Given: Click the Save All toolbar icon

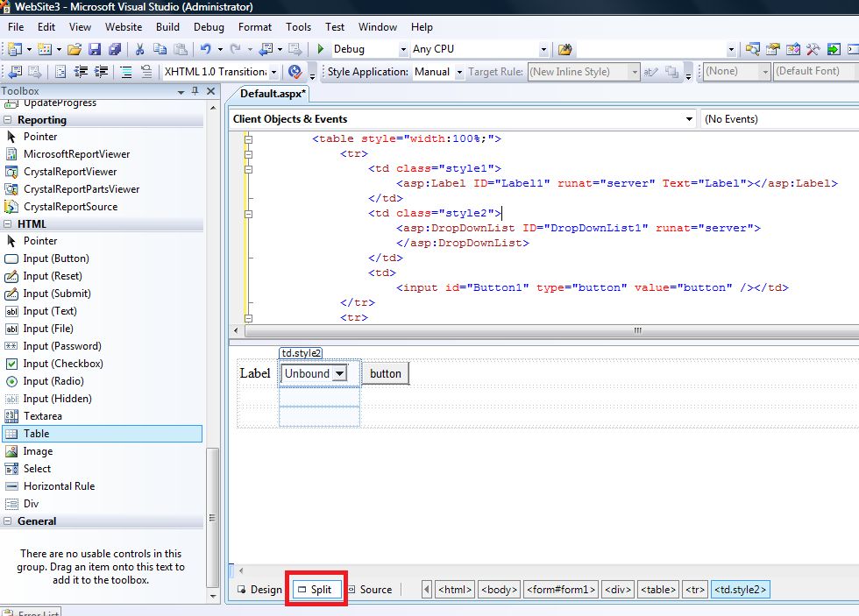Looking at the screenshot, I should pos(113,50).
